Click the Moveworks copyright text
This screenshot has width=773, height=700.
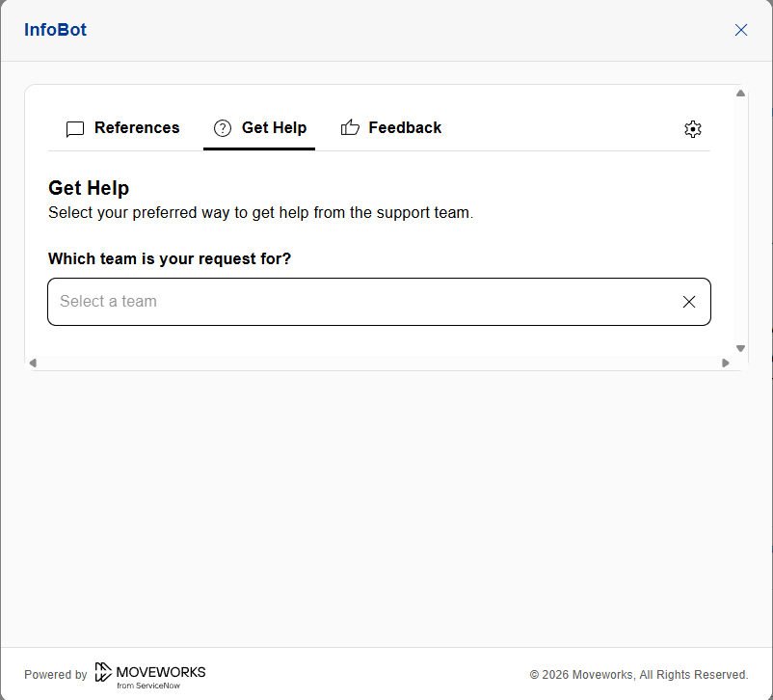tap(639, 675)
